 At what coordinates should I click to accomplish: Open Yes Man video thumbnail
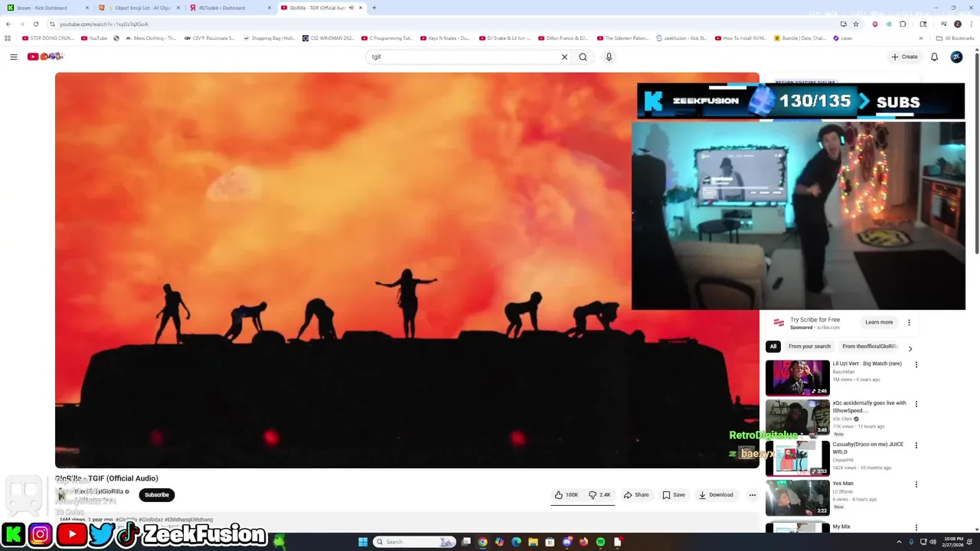(797, 497)
